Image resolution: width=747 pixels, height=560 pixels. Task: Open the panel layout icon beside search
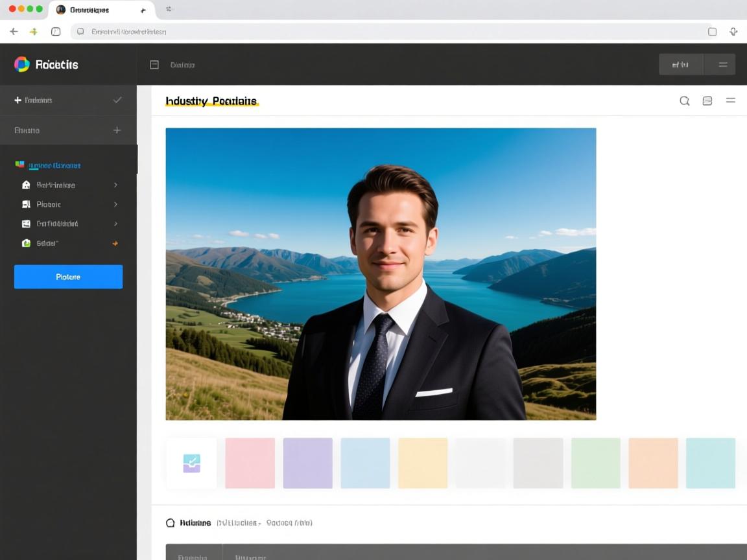707,101
